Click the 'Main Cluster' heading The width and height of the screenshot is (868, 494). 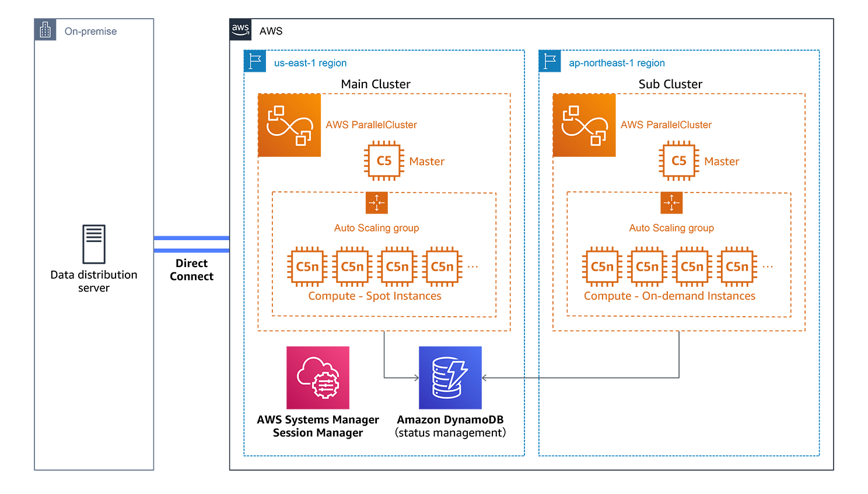(376, 84)
